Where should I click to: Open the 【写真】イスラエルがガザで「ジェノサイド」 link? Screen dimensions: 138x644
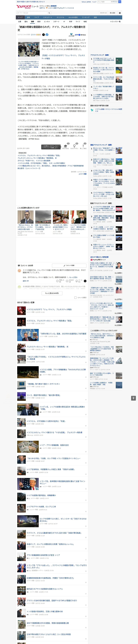[x=63, y=57]
